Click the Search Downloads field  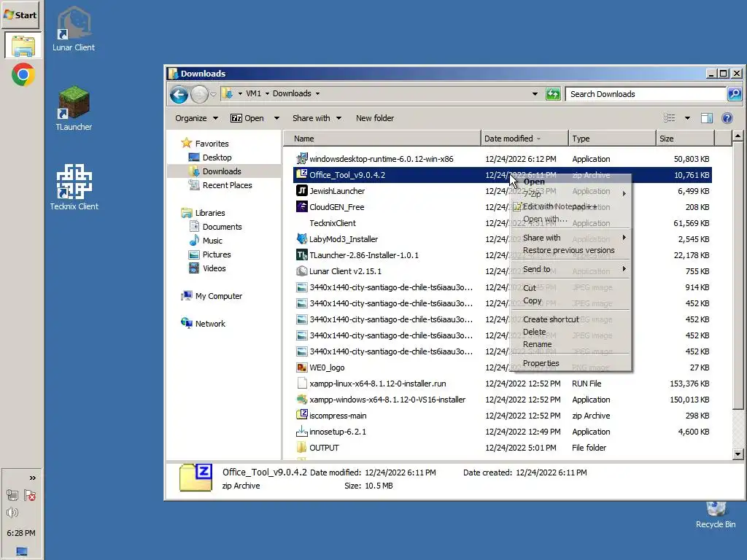(x=646, y=94)
